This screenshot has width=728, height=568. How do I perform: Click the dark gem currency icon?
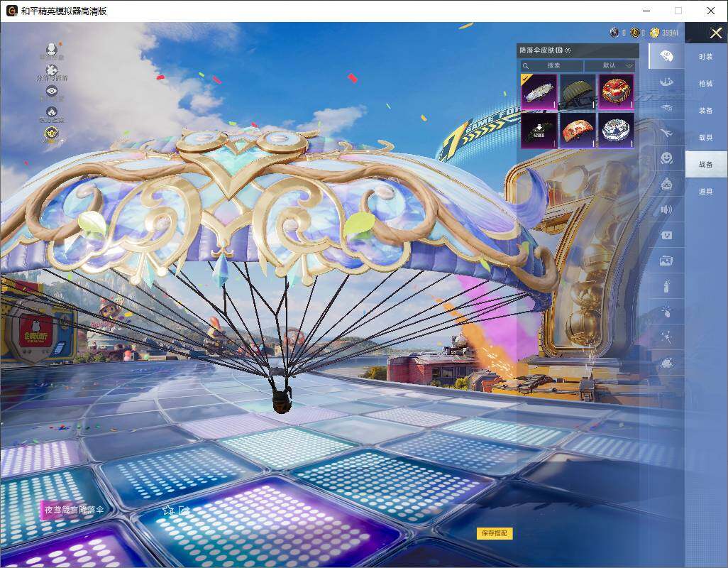[x=614, y=33]
